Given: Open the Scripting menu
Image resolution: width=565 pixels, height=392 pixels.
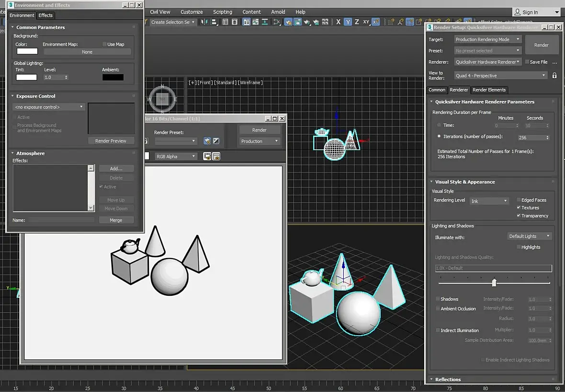Looking at the screenshot, I should coord(222,12).
